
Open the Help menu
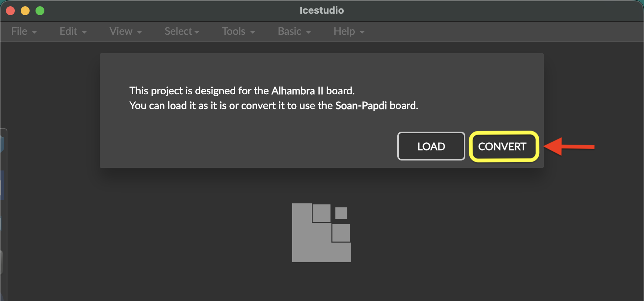pyautogui.click(x=349, y=31)
